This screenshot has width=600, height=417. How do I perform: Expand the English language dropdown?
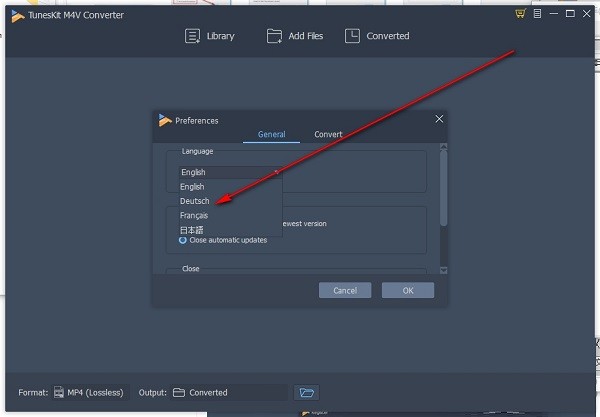coord(229,172)
